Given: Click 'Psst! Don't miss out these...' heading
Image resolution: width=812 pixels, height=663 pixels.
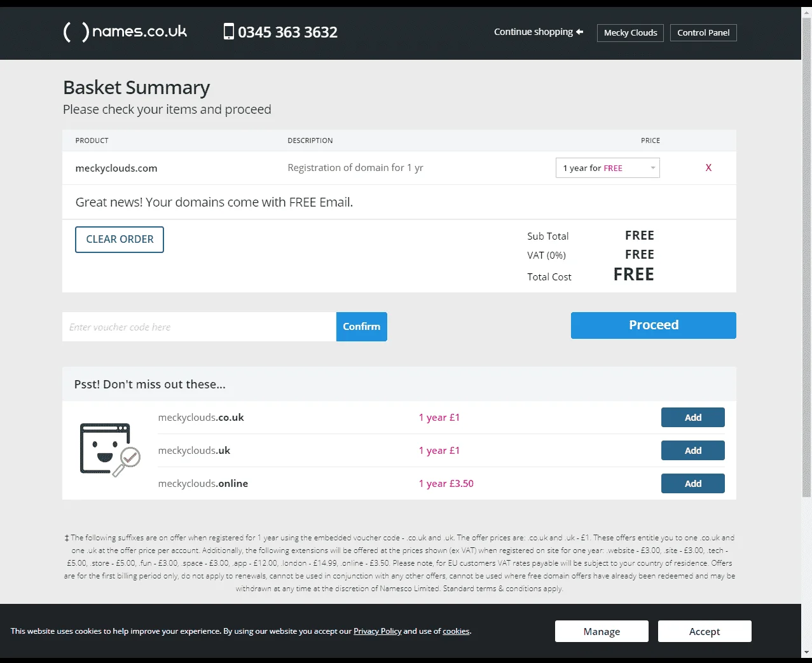Looking at the screenshot, I should tap(150, 385).
